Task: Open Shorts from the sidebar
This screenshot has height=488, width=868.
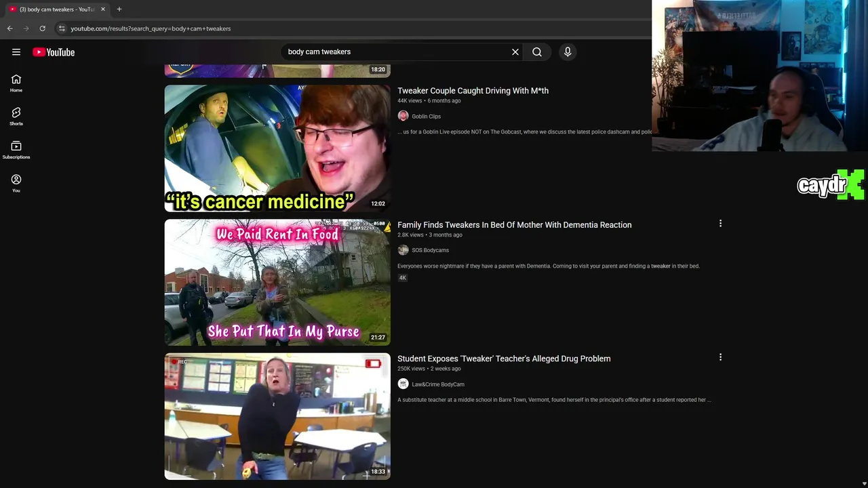Action: (x=16, y=117)
